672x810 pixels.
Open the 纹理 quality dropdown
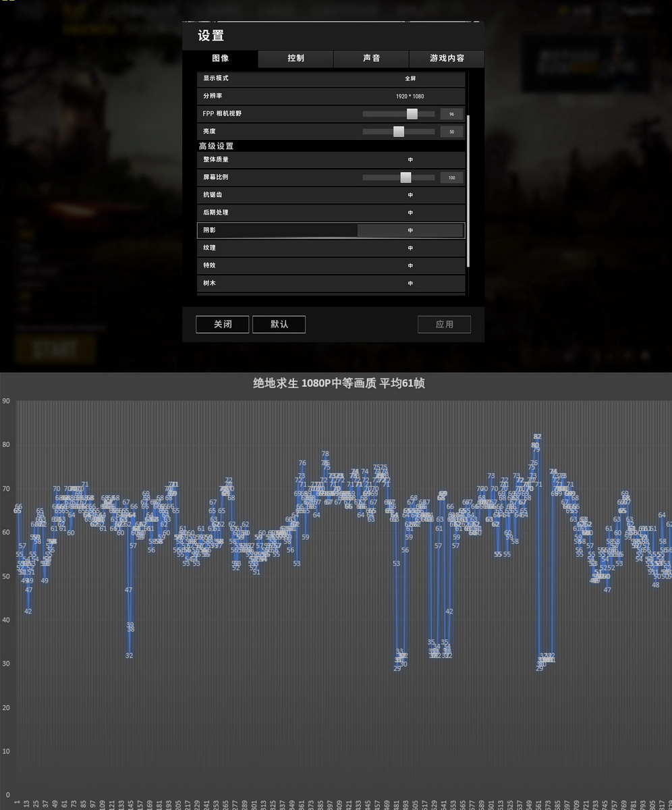tap(410, 248)
